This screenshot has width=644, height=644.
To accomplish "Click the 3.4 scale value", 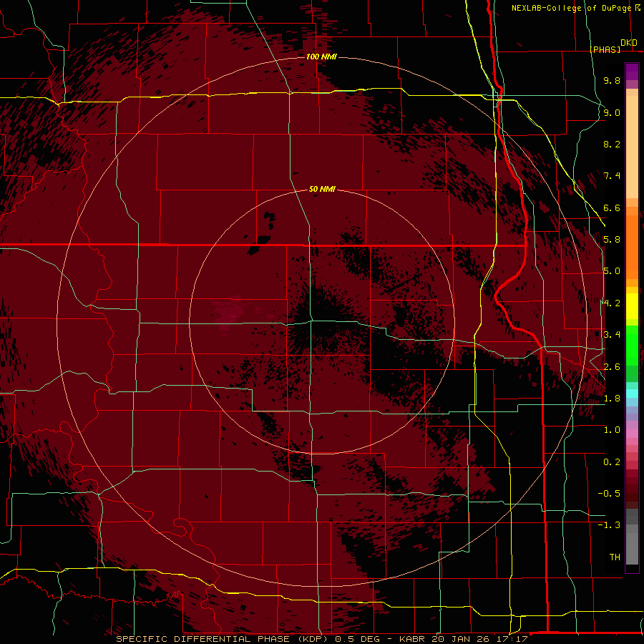I will point(612,335).
